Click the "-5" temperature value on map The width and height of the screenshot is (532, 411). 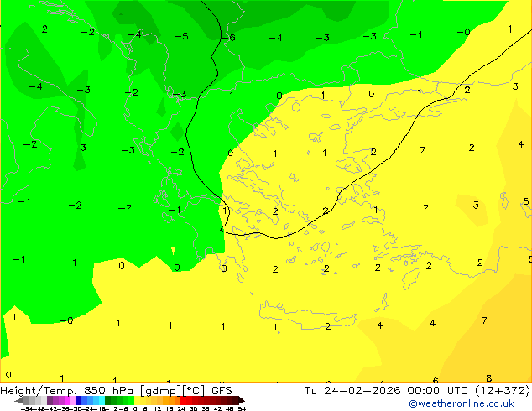pos(182,36)
